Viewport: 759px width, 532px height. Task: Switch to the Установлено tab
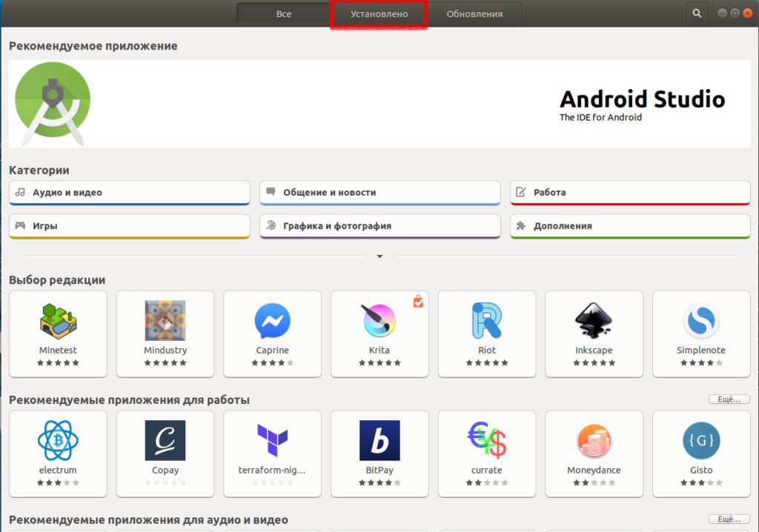point(379,14)
